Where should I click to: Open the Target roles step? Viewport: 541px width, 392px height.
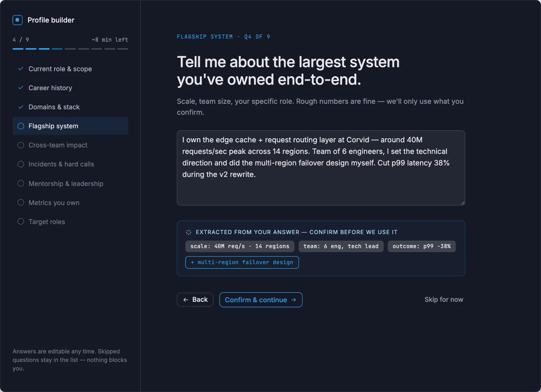(70, 222)
